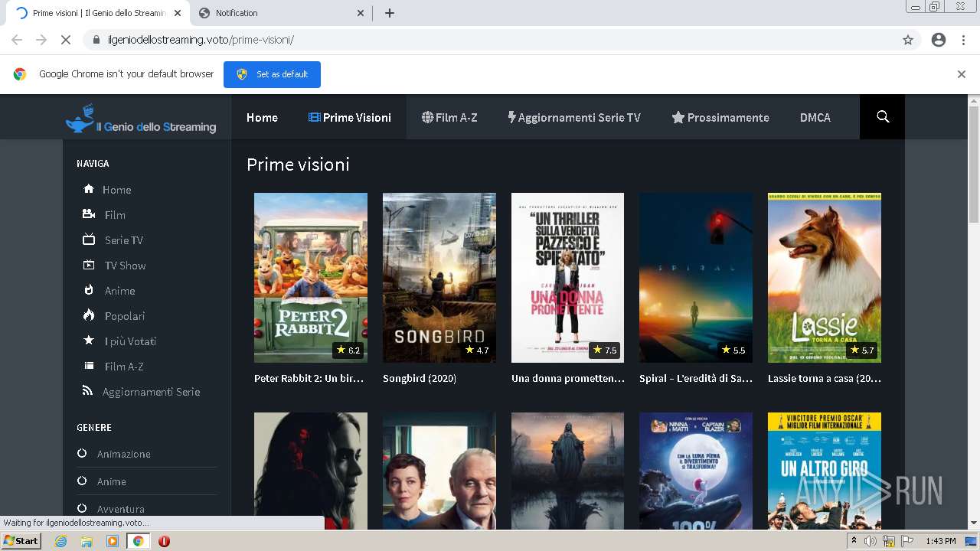The width and height of the screenshot is (980, 551).
Task: Click the Lassie torna a casa title link
Action: pos(825,378)
